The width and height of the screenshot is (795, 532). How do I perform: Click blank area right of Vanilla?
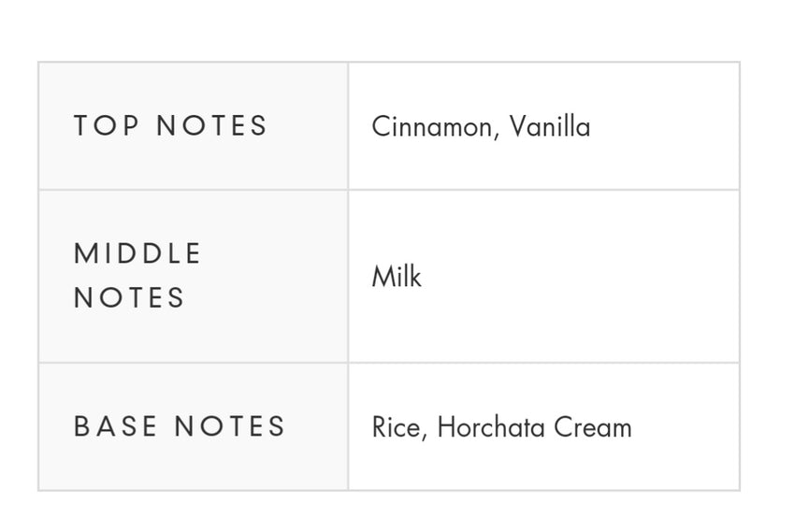tap(664, 126)
